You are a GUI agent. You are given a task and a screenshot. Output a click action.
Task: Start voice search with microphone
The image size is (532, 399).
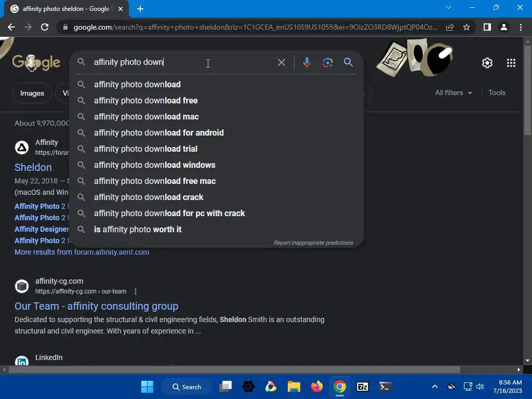(x=307, y=62)
